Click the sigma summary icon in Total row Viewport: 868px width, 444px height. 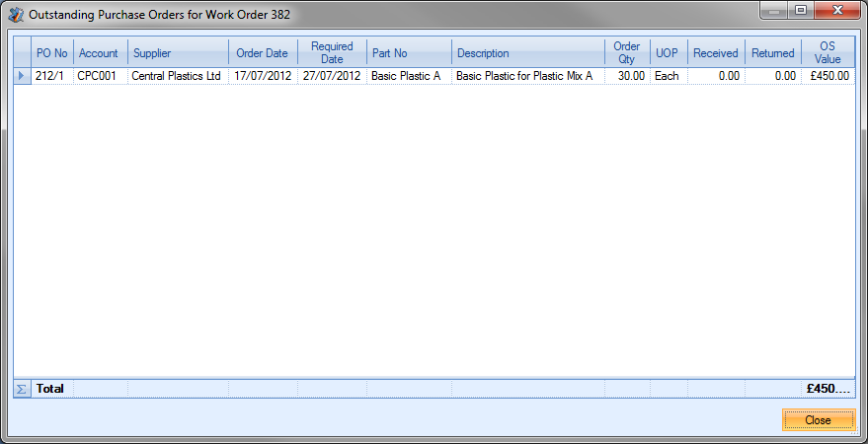click(22, 389)
